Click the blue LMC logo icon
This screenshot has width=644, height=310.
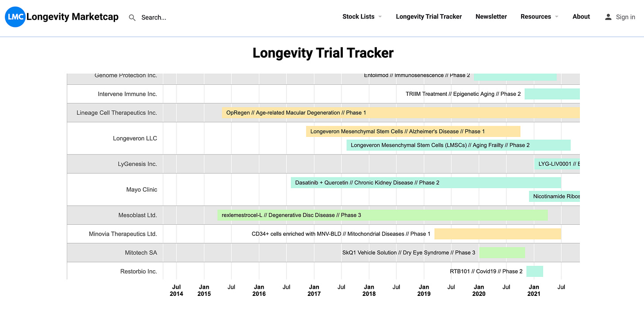pos(15,17)
